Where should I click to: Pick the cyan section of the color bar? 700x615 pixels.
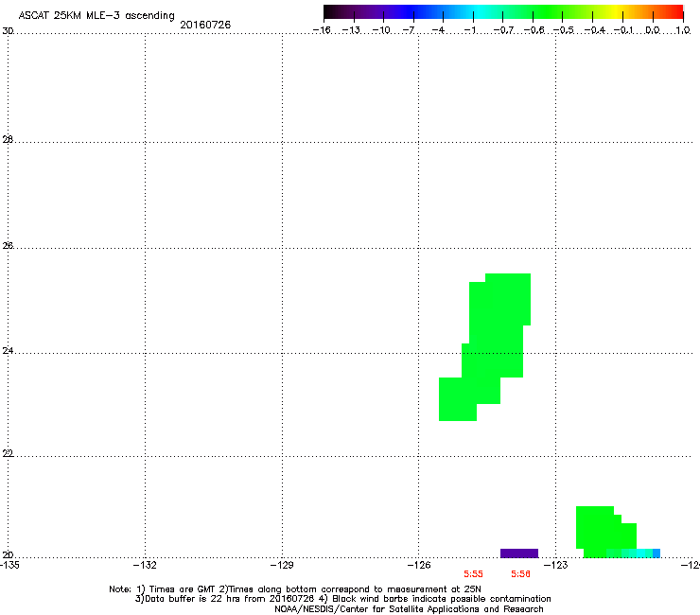pyautogui.click(x=480, y=12)
